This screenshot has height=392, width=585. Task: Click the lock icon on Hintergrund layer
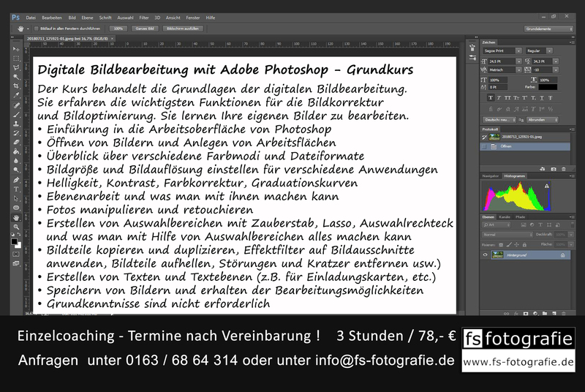[x=562, y=255]
